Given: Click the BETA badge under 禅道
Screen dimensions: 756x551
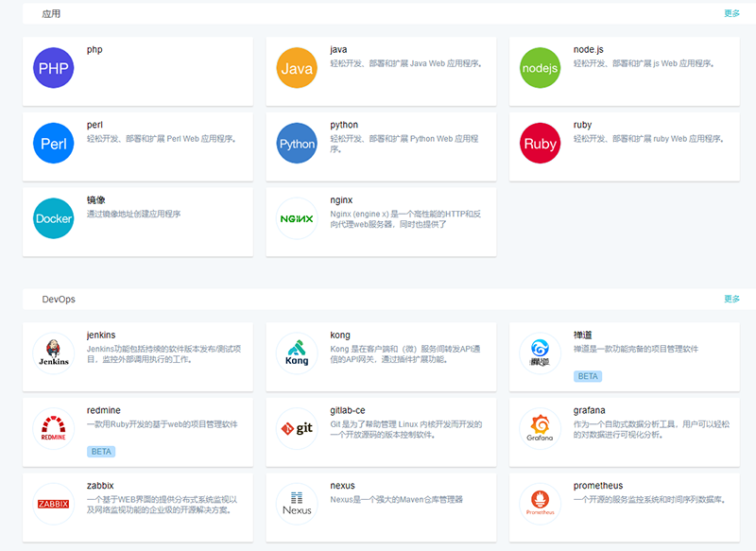Looking at the screenshot, I should tap(587, 376).
